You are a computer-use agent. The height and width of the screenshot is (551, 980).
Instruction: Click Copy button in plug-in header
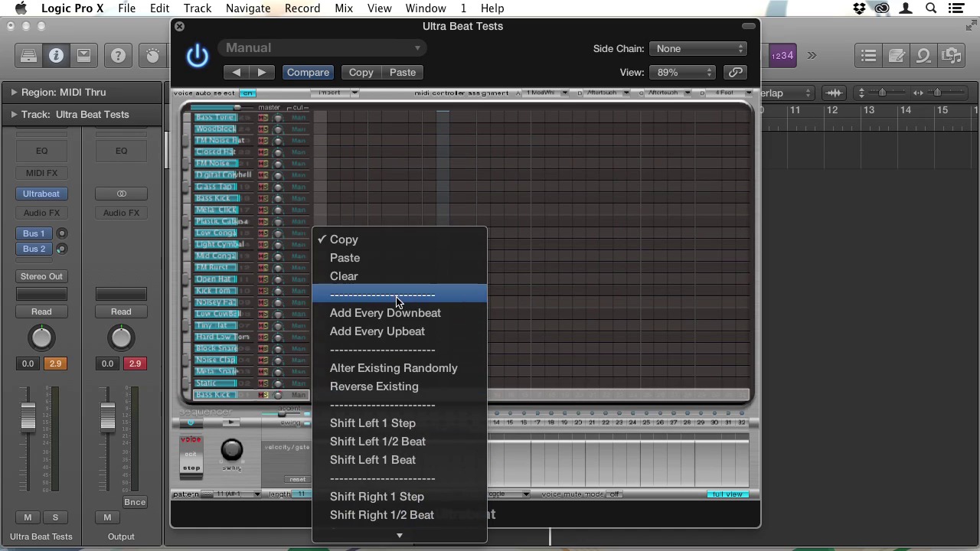point(361,72)
